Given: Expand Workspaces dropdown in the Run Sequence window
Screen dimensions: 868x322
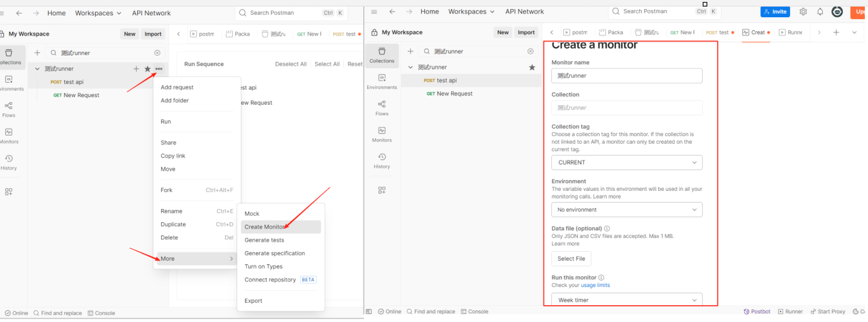Looking at the screenshot, I should (98, 13).
